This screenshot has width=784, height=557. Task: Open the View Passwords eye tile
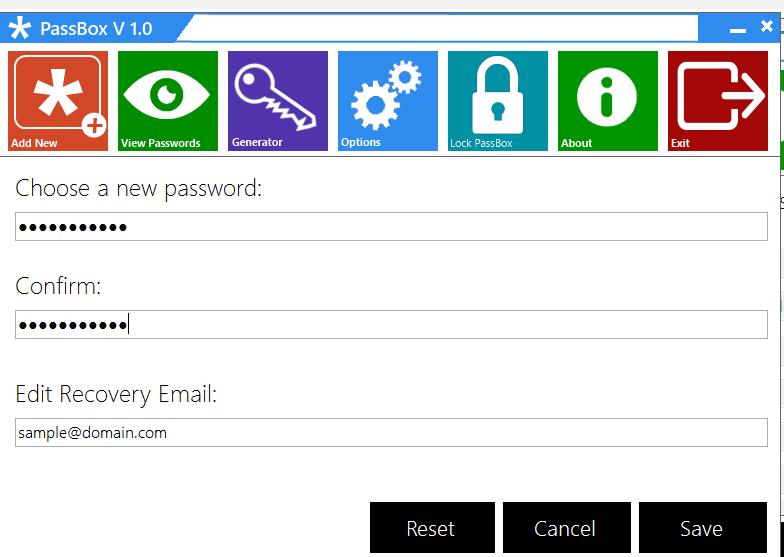click(168, 100)
